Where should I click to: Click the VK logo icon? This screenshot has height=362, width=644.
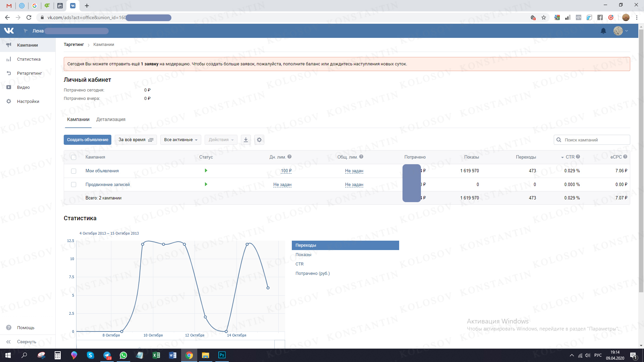coord(9,31)
